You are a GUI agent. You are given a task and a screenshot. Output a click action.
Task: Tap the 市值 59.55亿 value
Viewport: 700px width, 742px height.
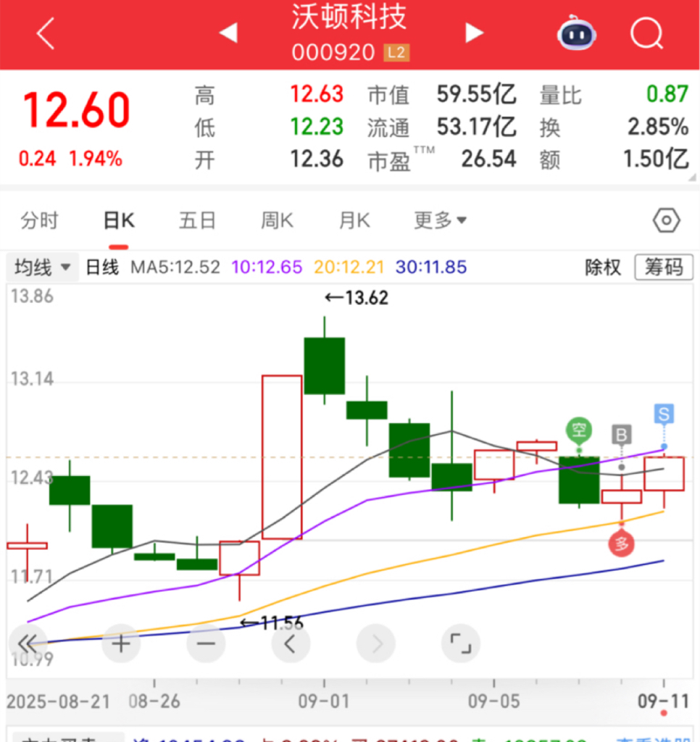pos(476,94)
